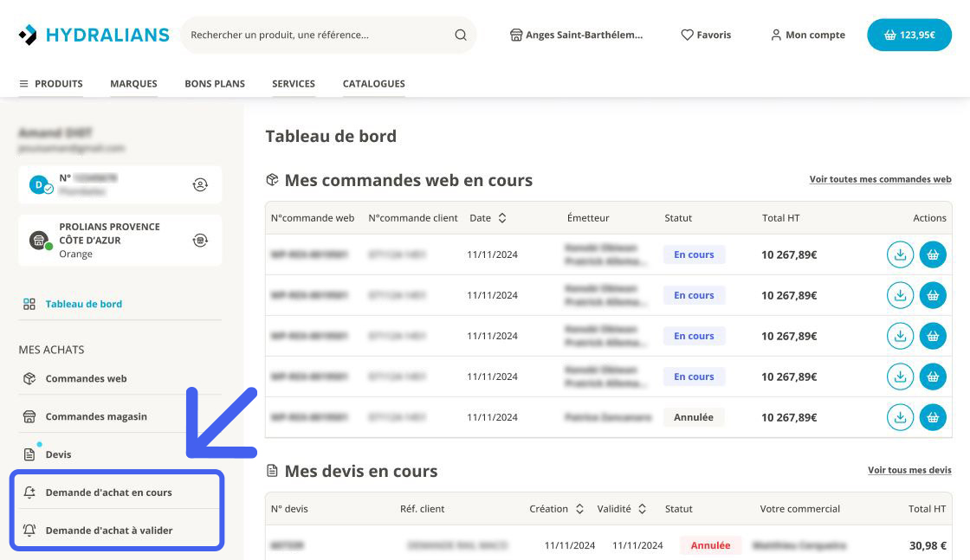Download the first En cours order
This screenshot has height=560, width=970.
pos(900,254)
